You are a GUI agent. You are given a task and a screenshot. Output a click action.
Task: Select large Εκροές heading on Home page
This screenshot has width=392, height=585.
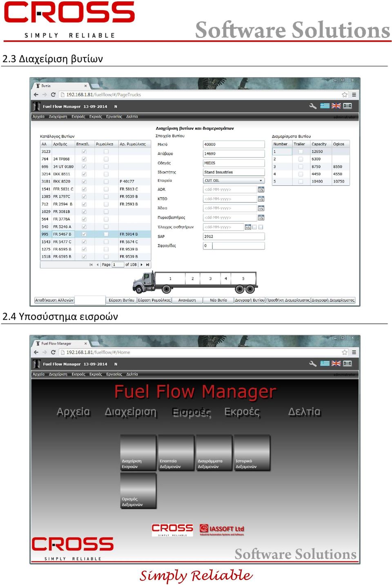click(242, 412)
